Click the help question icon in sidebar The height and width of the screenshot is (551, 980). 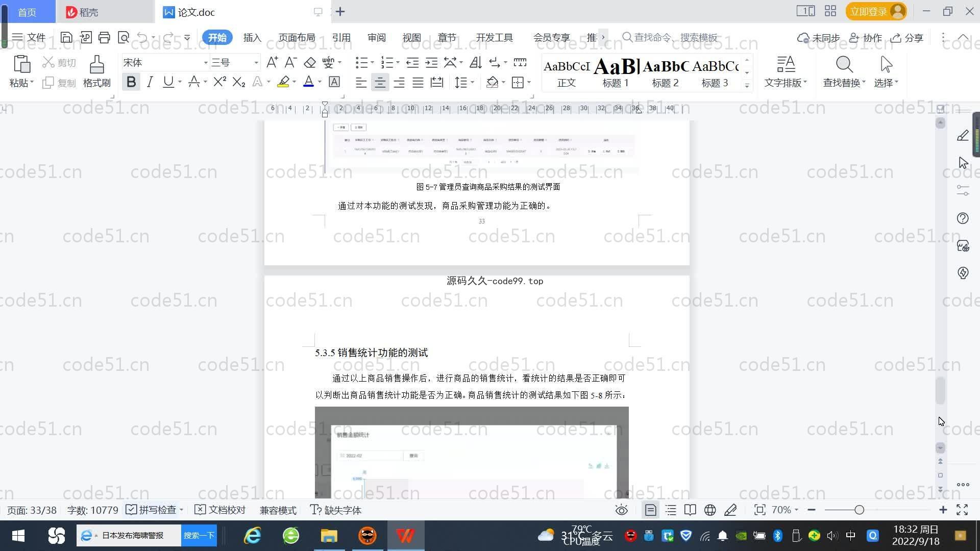[x=963, y=218]
